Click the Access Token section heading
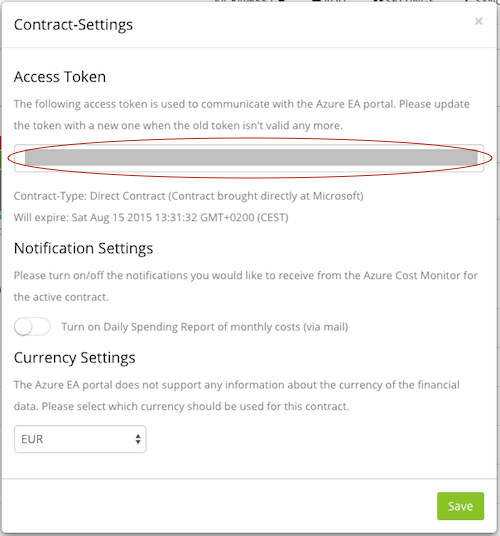Screen dimensions: 500x536 click(60, 77)
